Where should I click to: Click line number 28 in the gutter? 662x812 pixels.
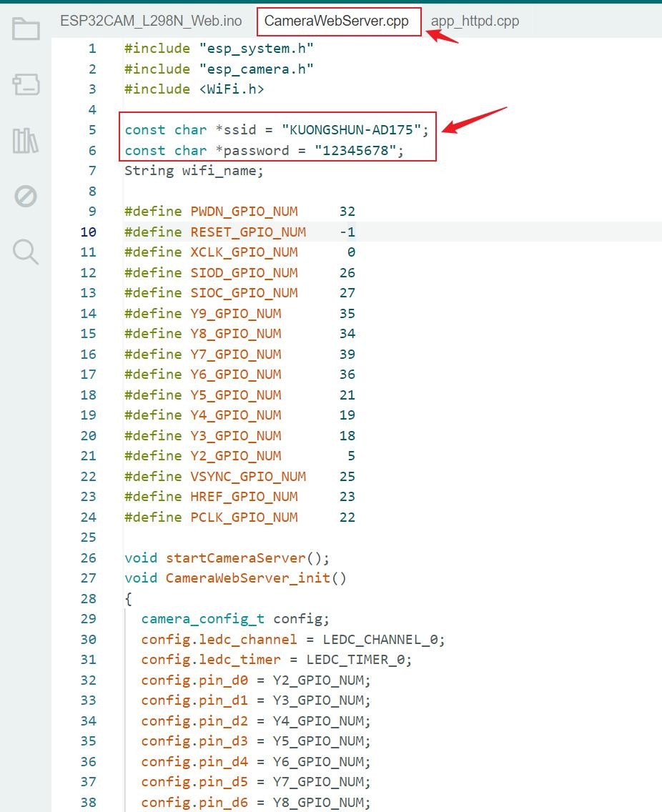pos(88,599)
